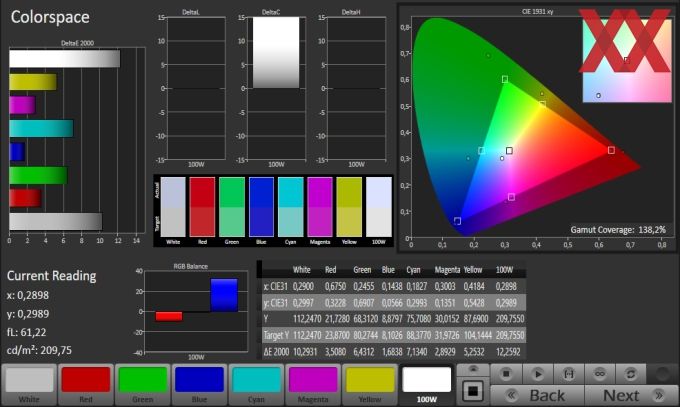Click the blue primary target square on CIE diagram

457,221
